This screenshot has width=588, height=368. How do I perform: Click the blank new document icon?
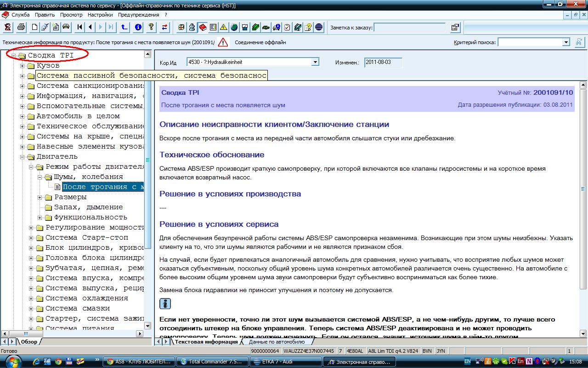tap(34, 27)
